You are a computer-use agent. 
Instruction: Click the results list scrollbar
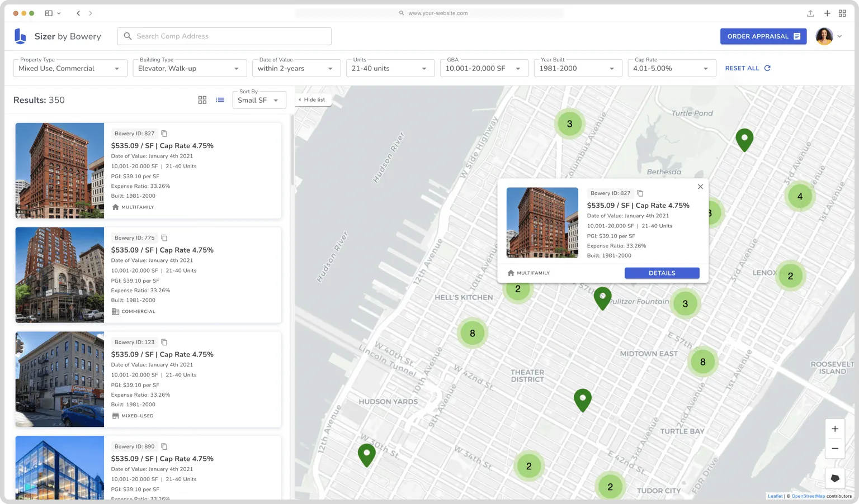[292, 151]
